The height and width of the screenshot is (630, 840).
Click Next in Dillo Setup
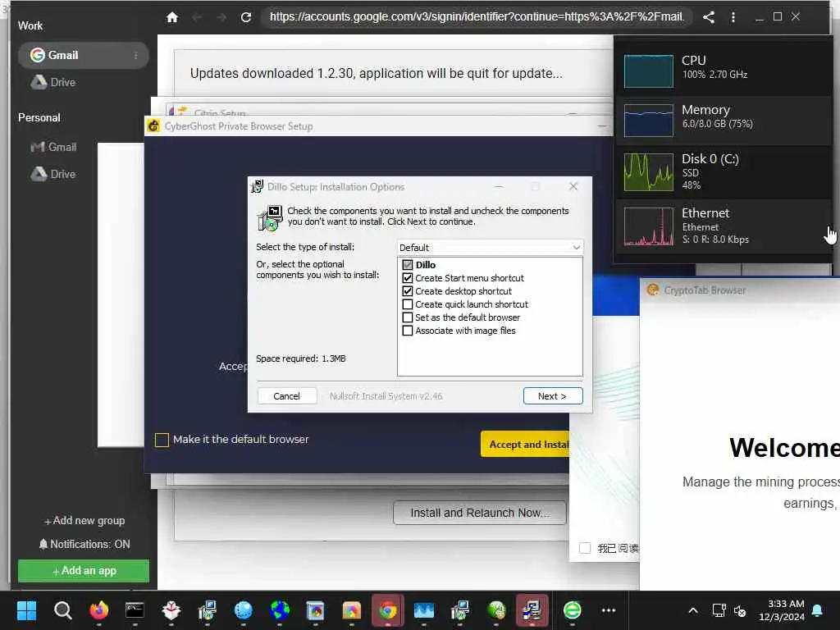(x=553, y=396)
